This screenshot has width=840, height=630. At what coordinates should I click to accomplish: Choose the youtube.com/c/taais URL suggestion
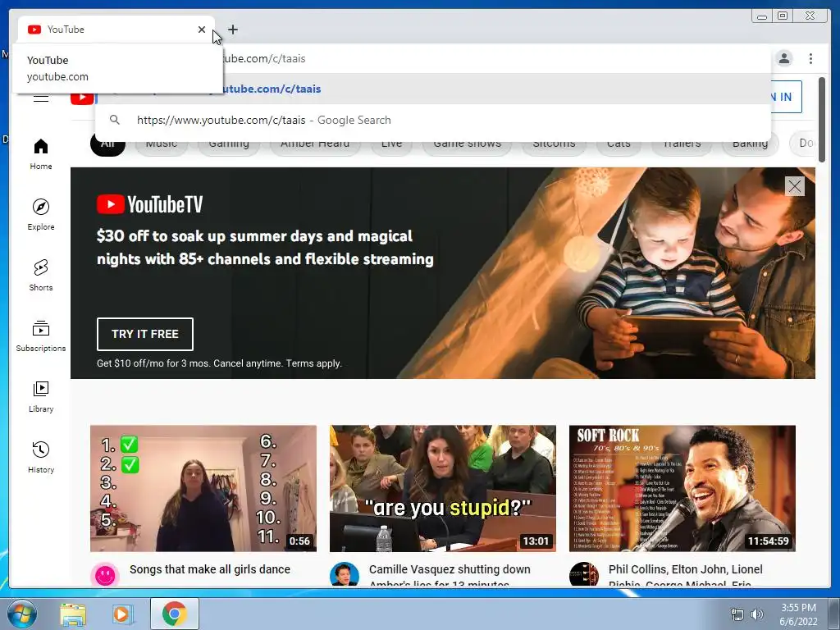pos(433,89)
